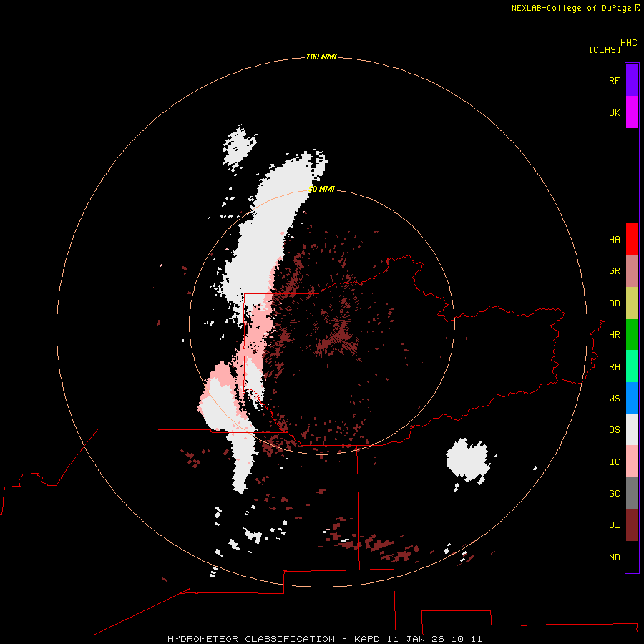Select the blue WS legend swatch

pos(632,398)
